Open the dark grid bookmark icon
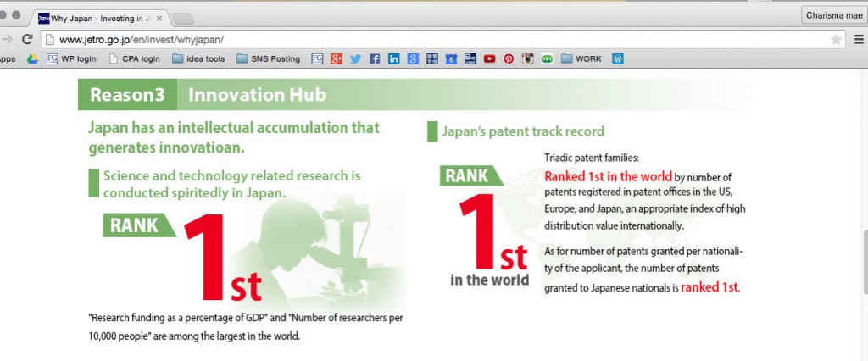This screenshot has height=361, width=868. coord(432,58)
